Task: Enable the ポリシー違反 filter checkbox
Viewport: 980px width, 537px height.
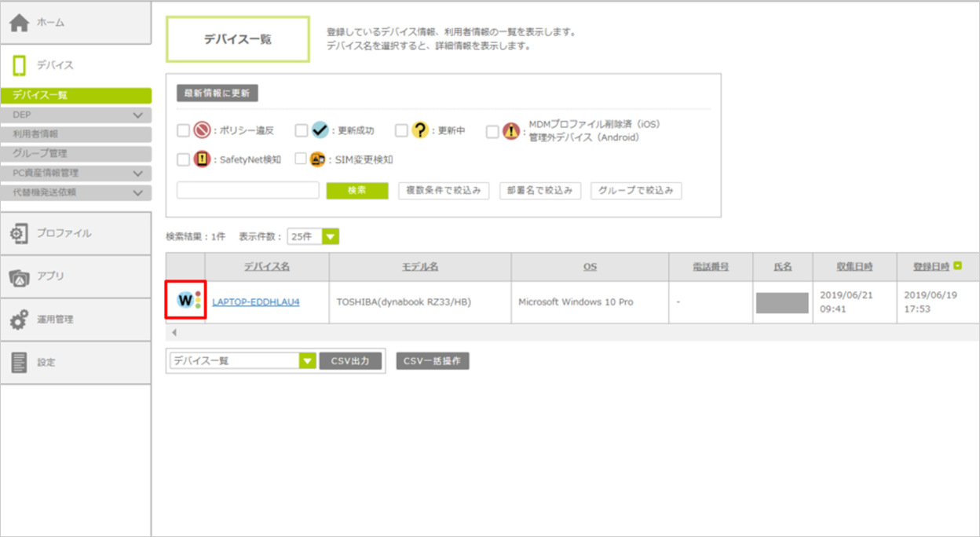Action: click(x=183, y=130)
